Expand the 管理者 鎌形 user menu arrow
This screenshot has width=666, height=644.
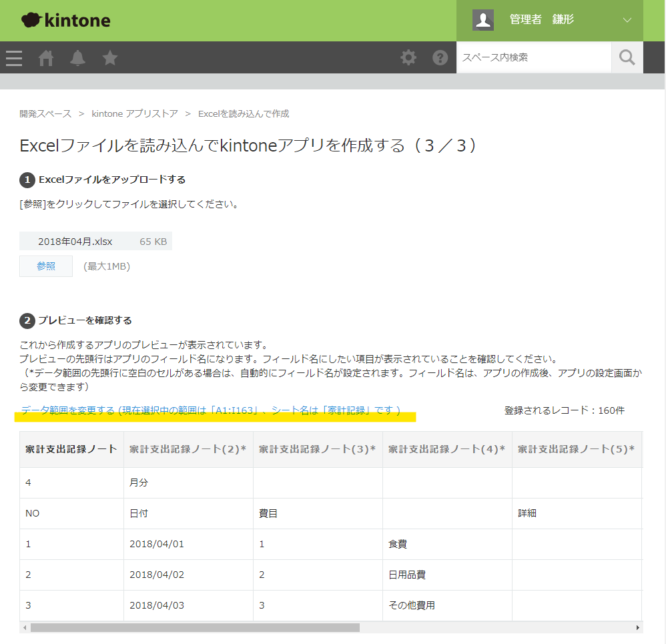[627, 20]
